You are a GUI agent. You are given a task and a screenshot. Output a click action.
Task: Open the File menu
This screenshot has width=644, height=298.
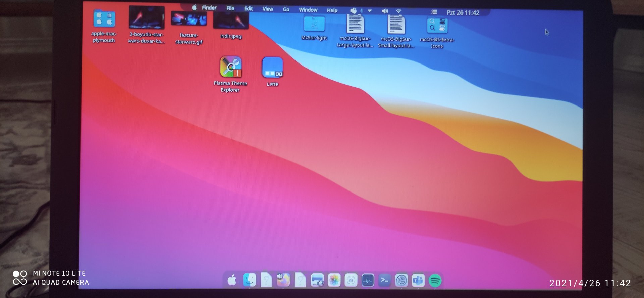click(x=230, y=8)
